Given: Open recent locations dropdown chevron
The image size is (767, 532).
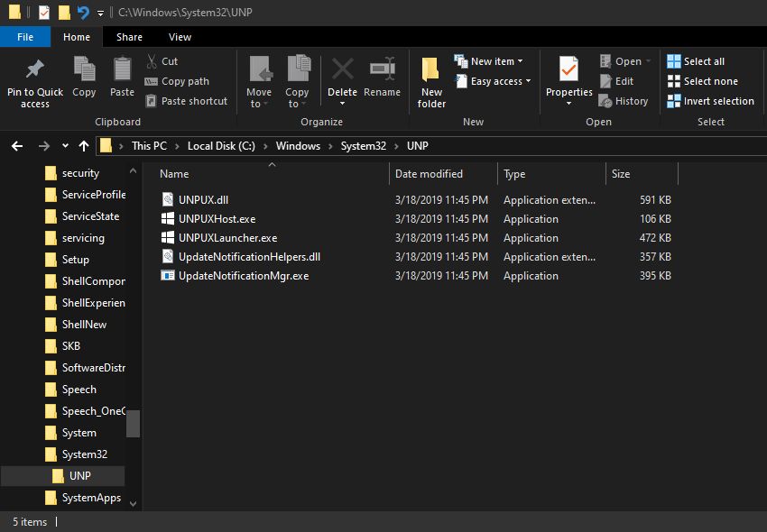Looking at the screenshot, I should tap(65, 146).
